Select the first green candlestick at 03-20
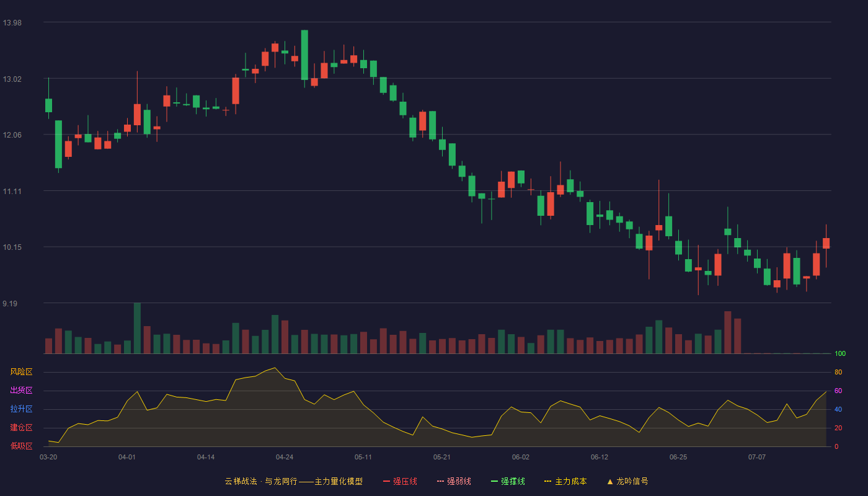Image resolution: width=868 pixels, height=496 pixels. [48, 105]
